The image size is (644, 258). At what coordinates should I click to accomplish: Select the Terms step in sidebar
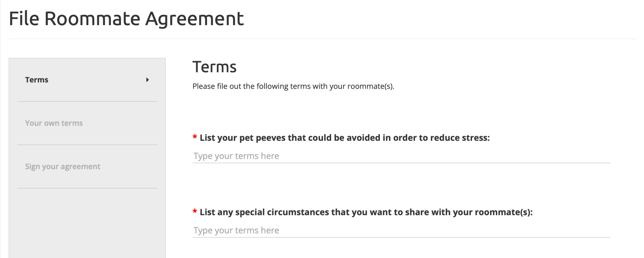[36, 80]
